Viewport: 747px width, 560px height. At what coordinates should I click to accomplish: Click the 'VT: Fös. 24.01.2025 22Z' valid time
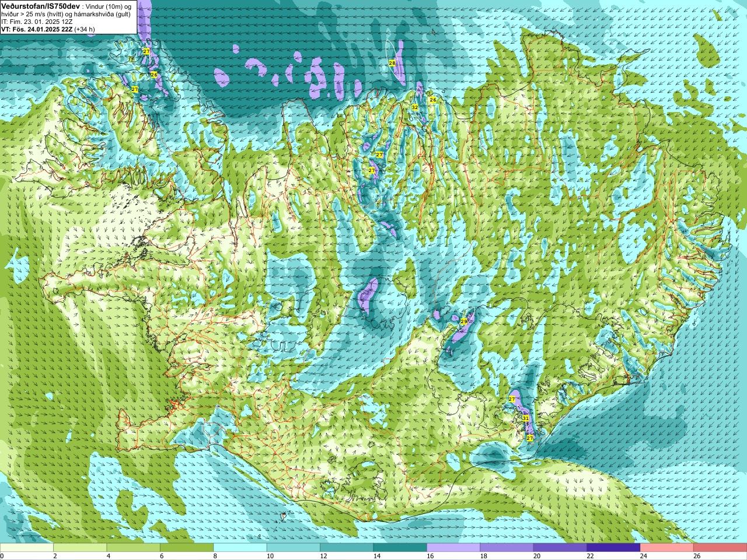coord(37,29)
